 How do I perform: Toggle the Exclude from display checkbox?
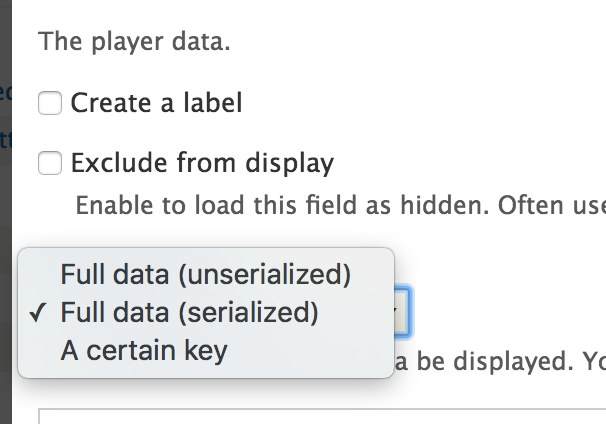(50, 163)
